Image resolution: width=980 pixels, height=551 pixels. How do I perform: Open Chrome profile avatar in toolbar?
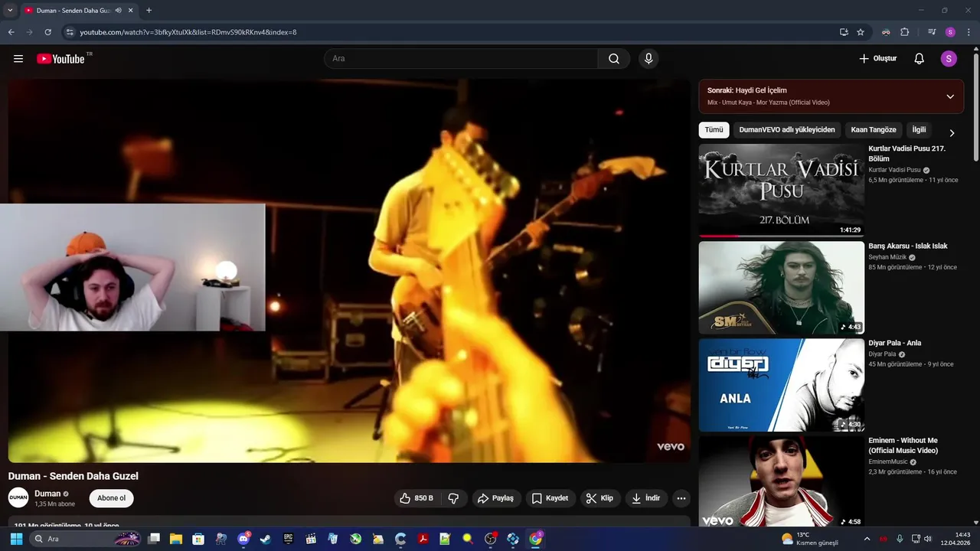(950, 32)
